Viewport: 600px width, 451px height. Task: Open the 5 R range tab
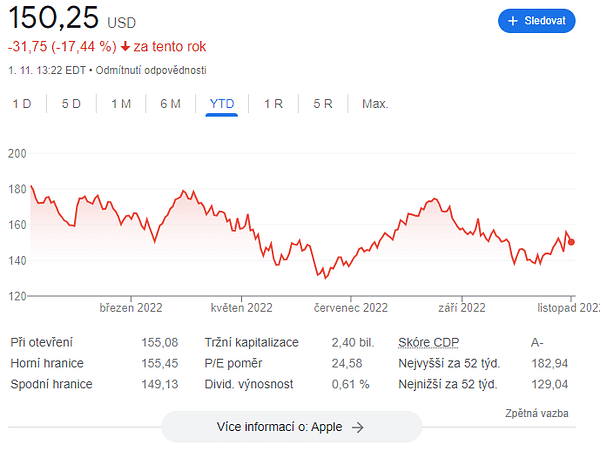pos(323,104)
